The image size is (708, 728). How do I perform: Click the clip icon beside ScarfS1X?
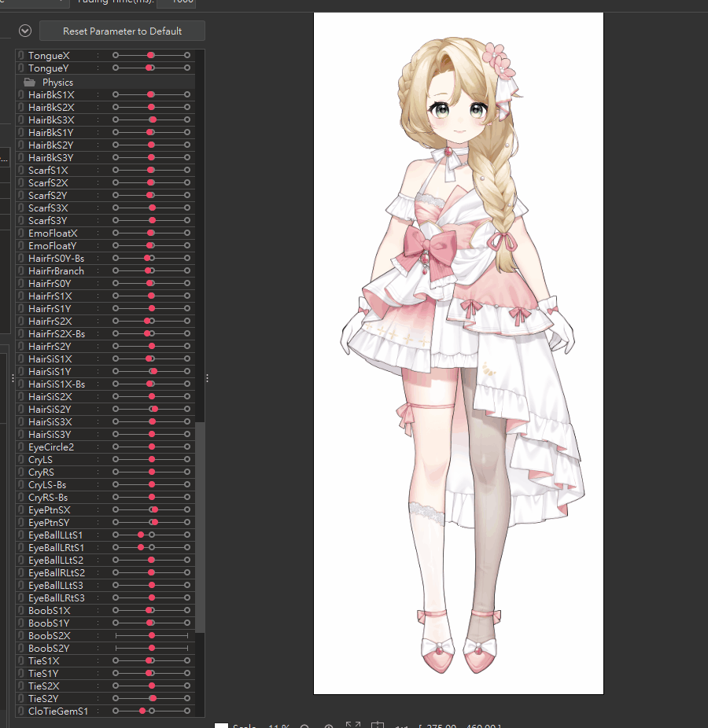(x=21, y=170)
